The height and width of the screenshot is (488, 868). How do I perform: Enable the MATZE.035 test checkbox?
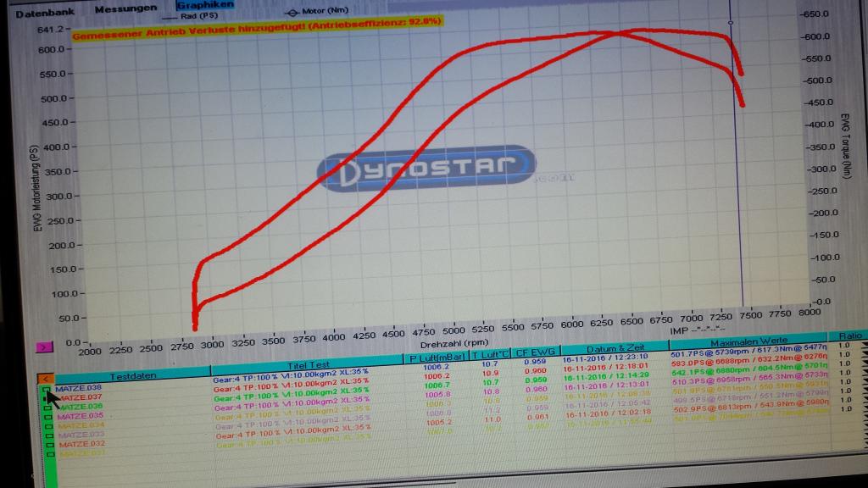48,416
